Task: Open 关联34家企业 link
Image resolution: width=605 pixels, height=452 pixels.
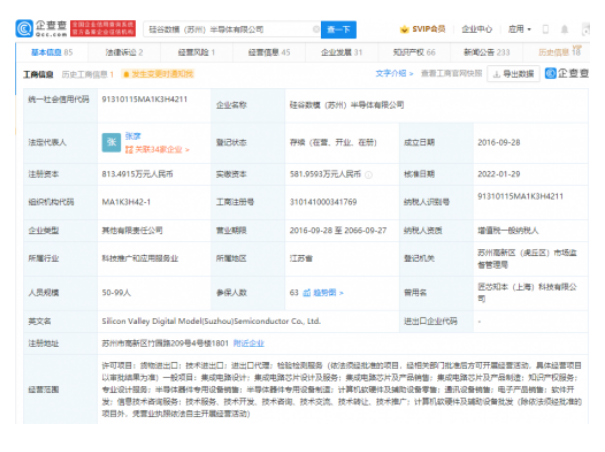Action: [x=157, y=149]
